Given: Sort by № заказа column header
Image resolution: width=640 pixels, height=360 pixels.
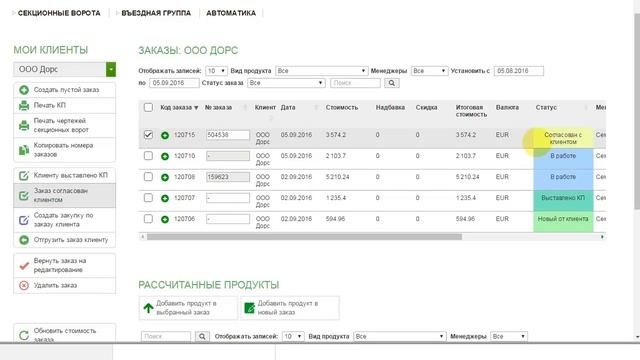Looking at the screenshot, I should point(218,107).
